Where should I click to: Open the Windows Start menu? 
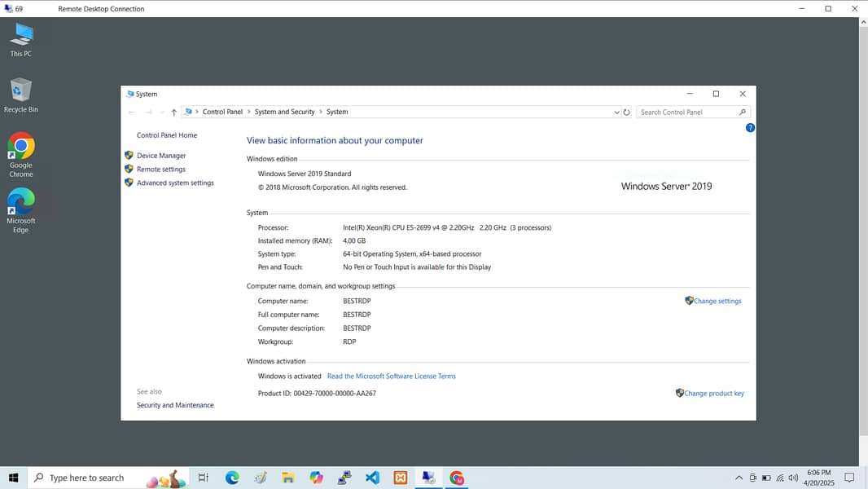[13, 478]
